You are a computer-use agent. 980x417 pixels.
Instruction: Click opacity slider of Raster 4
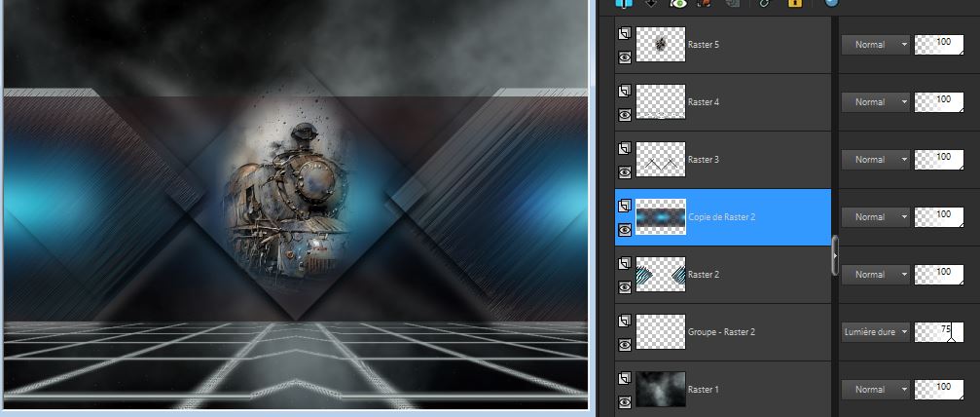point(939,102)
